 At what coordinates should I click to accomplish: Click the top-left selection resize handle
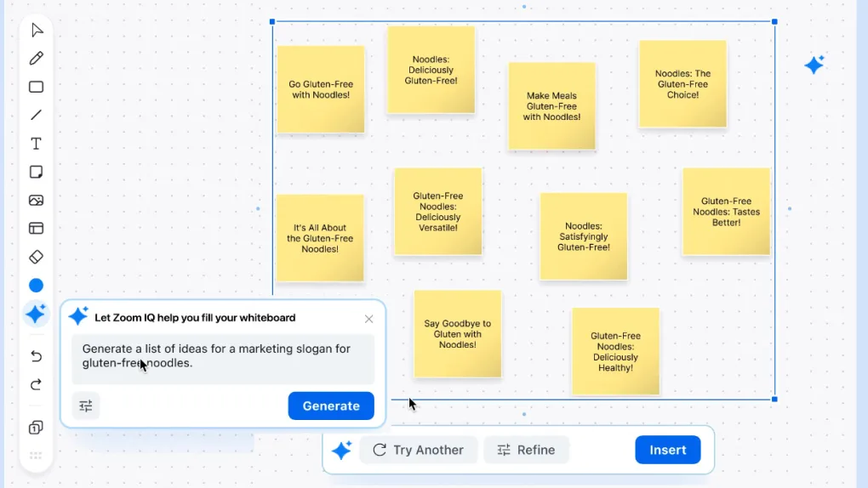[x=272, y=21]
